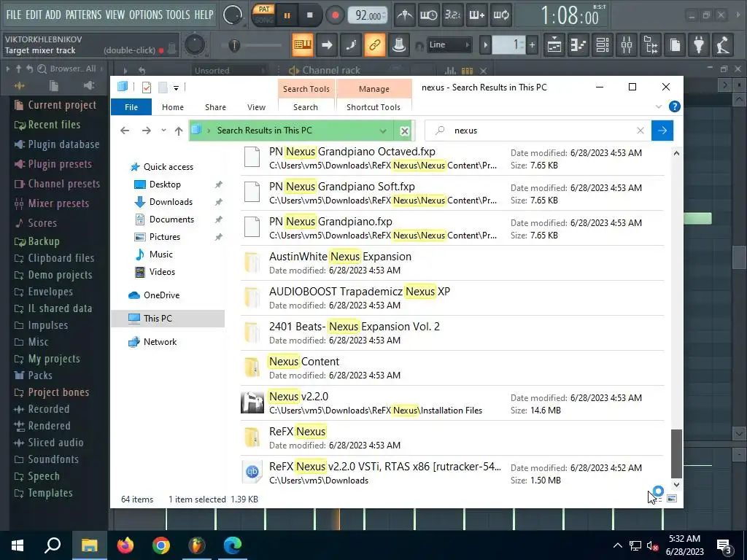Open the PATTERNS menu

pos(83,15)
